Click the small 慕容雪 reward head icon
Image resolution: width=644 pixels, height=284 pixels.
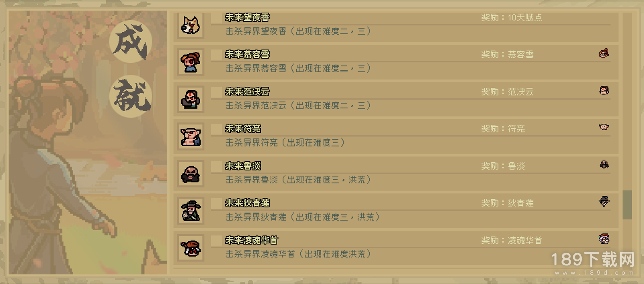(x=604, y=53)
